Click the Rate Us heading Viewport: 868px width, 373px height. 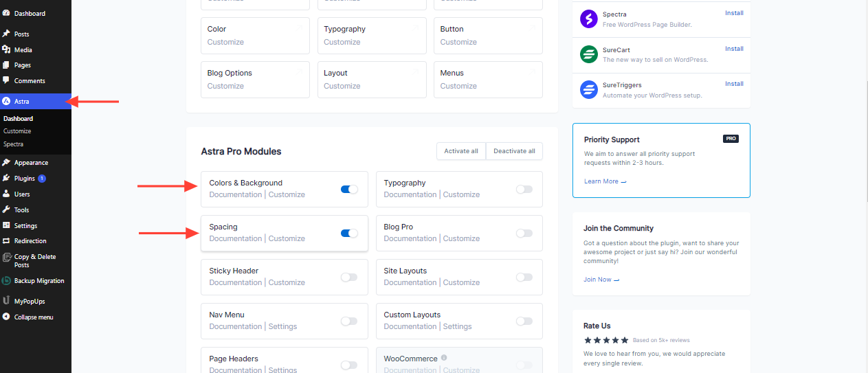[597, 326]
